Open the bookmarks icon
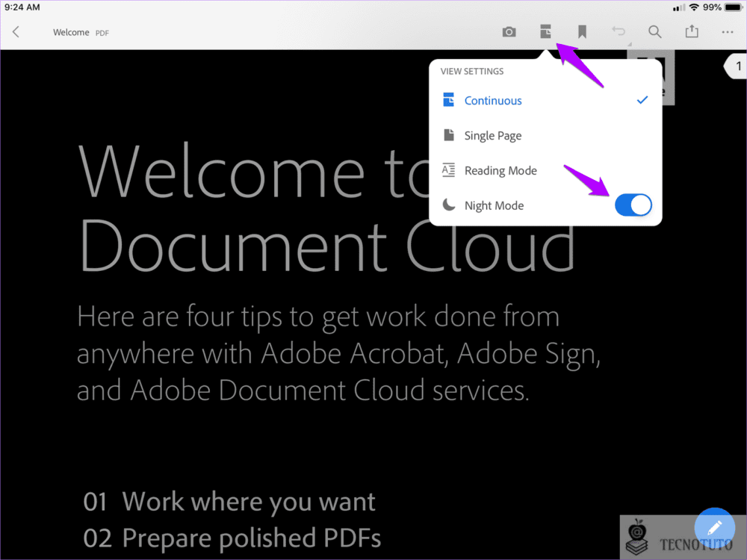 click(582, 32)
